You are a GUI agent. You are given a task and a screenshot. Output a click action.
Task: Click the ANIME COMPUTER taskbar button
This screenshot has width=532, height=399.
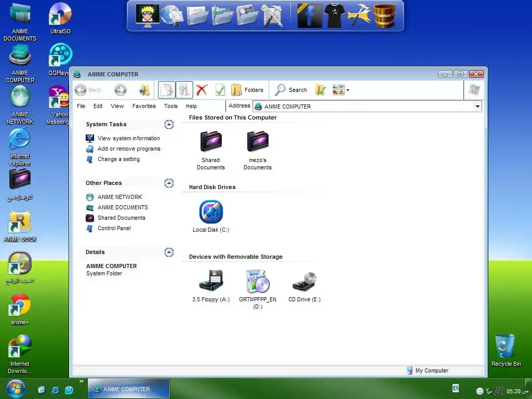(129, 389)
